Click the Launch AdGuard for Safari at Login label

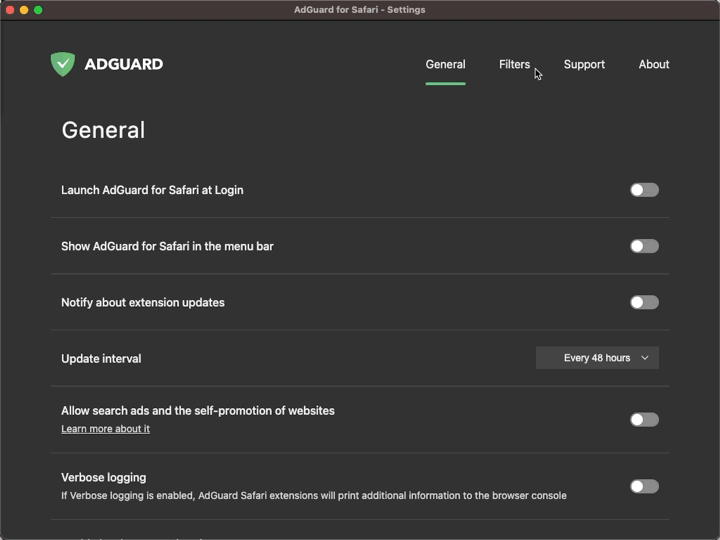pyautogui.click(x=152, y=190)
